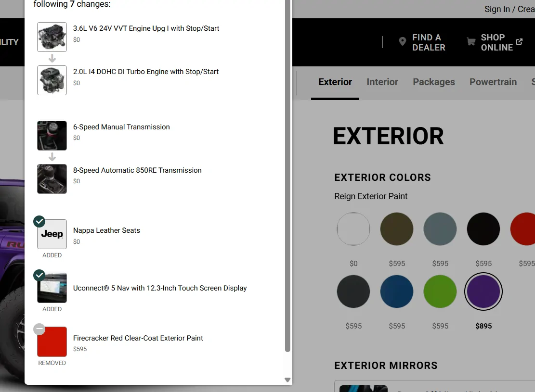Click the Firecracker Red paint thumbnail
Viewport: 535px width, 392px height.
pos(52,341)
